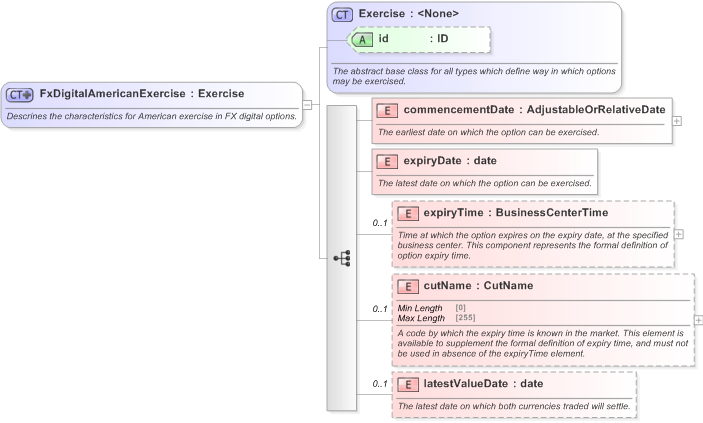Image resolution: width=703 pixels, height=423 pixels.
Task: Collapse the FxDigitalAmericanExercise node
Action: coord(307,105)
